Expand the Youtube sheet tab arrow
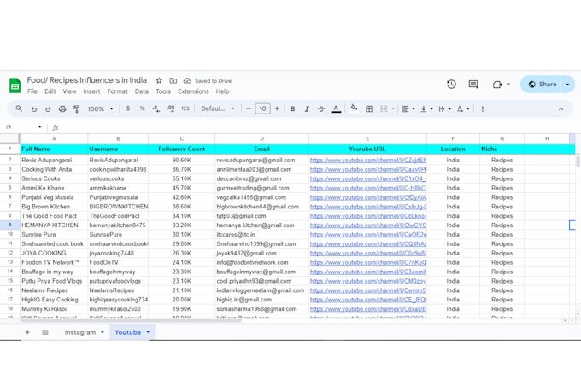581x392 pixels. pyautogui.click(x=148, y=332)
